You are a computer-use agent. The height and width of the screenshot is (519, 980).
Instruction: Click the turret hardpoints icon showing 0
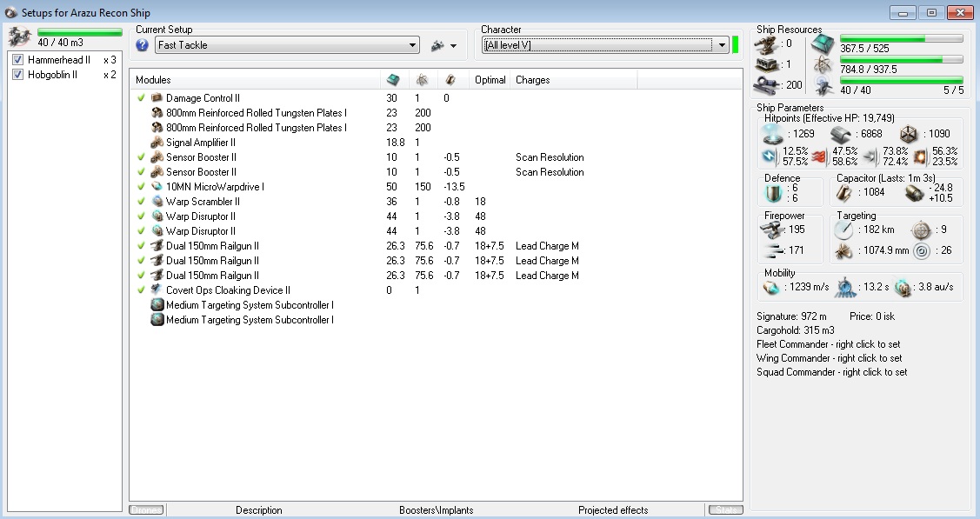pos(766,44)
